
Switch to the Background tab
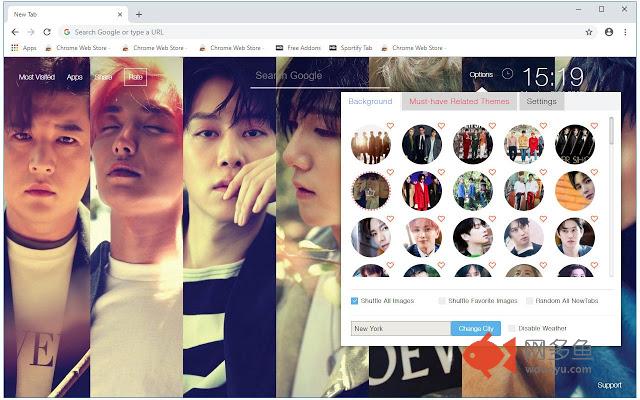(x=370, y=101)
